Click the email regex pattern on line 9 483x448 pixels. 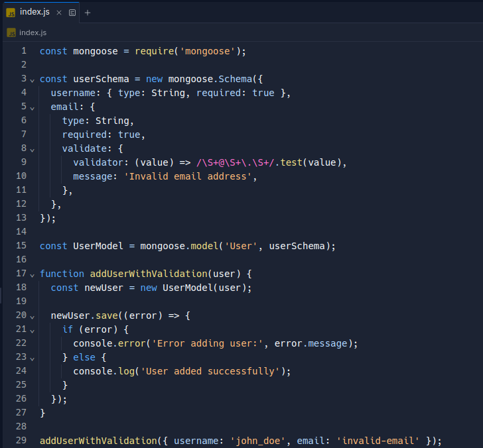point(236,162)
